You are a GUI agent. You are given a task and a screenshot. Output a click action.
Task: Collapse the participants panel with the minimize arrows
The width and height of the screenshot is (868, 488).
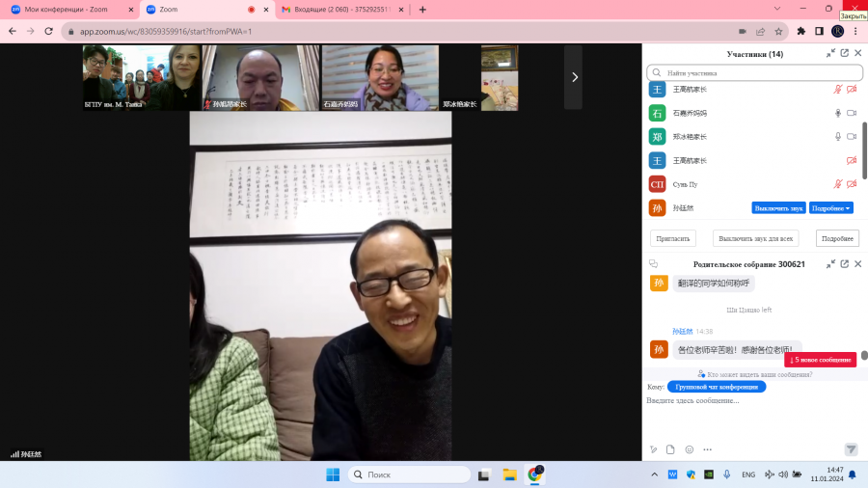(x=830, y=53)
